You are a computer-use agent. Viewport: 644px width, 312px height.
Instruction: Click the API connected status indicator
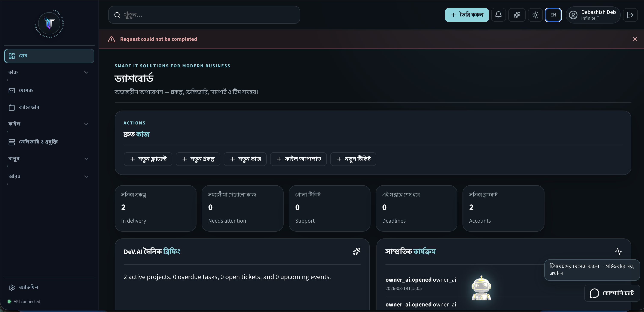pos(24,302)
